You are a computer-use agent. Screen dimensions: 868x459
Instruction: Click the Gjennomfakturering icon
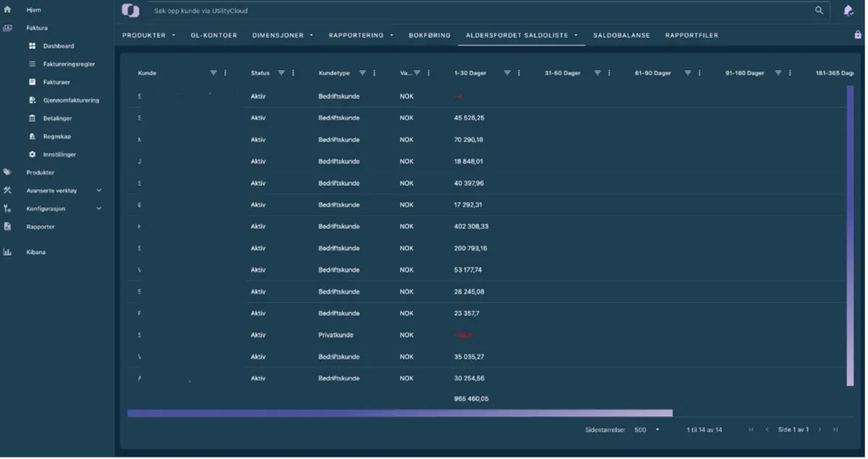[33, 101]
